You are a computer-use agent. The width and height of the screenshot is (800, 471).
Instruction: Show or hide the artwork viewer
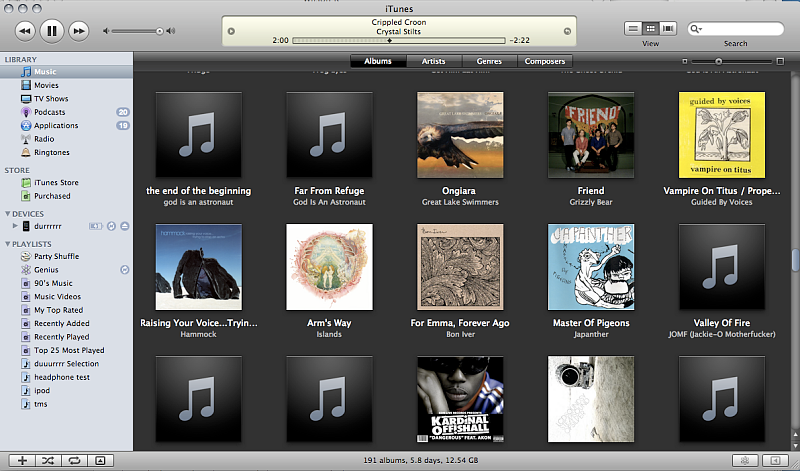pyautogui.click(x=101, y=461)
